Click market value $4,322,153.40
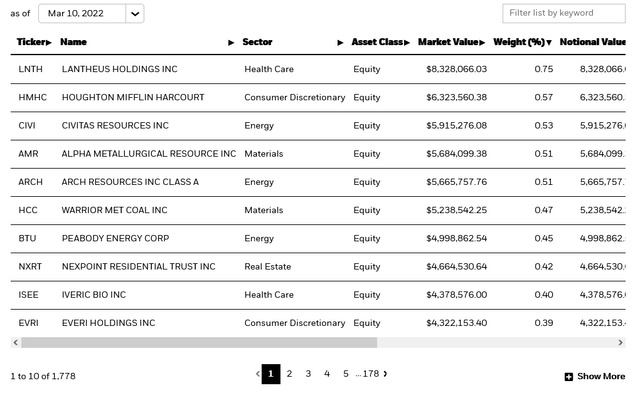This screenshot has width=640, height=398. pos(457,322)
